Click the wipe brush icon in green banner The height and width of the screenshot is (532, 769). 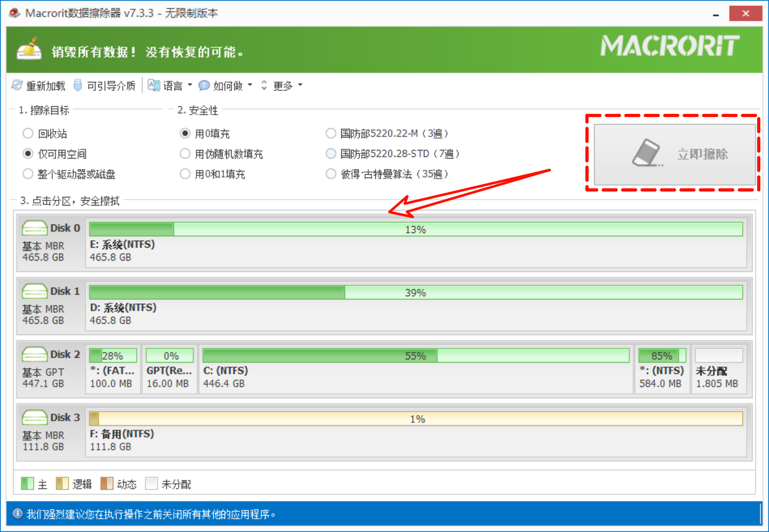[x=29, y=49]
